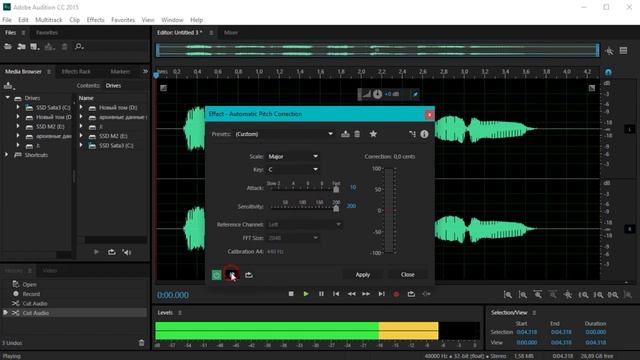Toggle Skip Selection button in transport

tap(426, 294)
